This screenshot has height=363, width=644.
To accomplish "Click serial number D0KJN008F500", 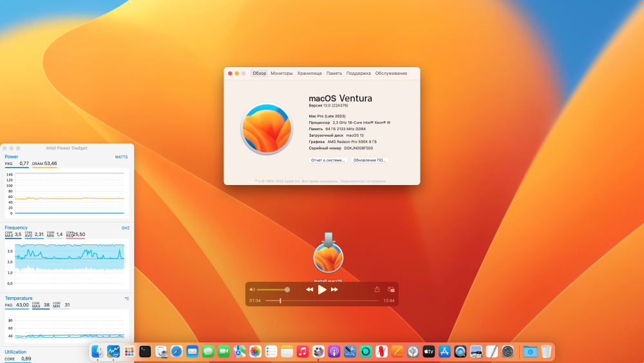I will point(359,148).
